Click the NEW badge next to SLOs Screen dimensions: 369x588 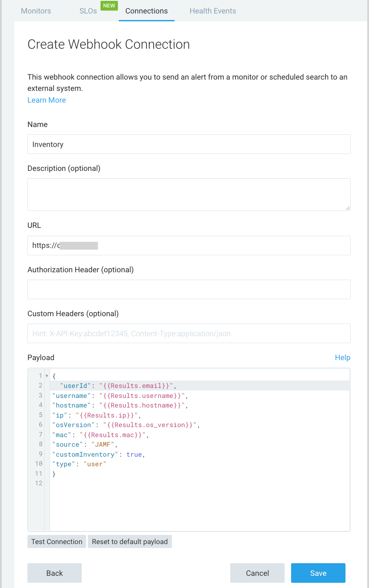[x=109, y=6]
